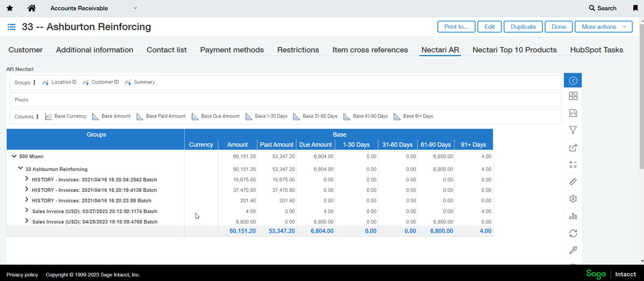Click the Done button

(559, 27)
